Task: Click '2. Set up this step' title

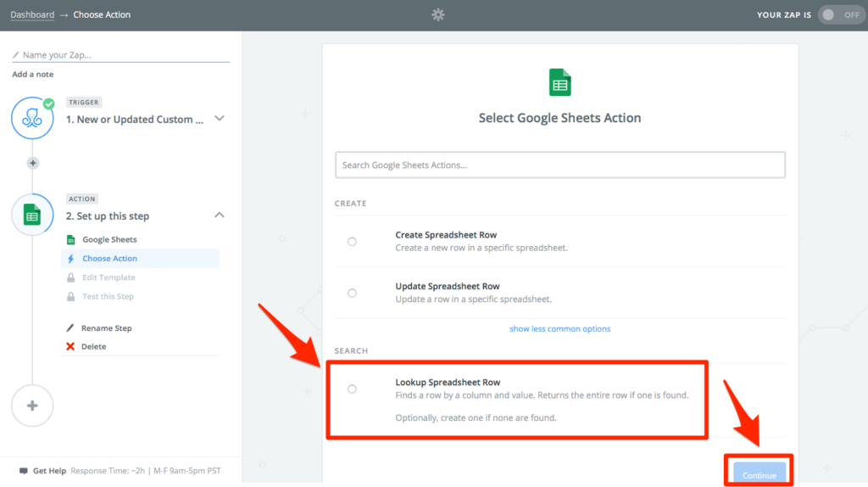Action: (108, 216)
